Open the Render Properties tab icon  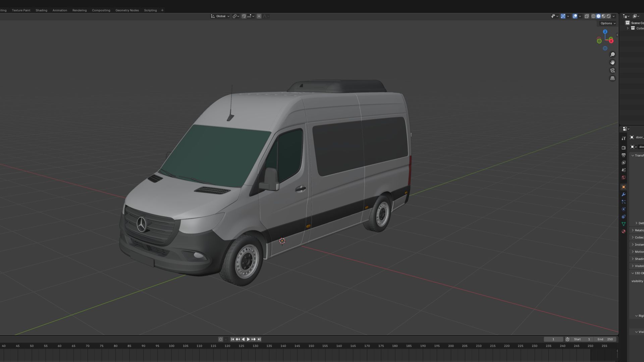pos(623,147)
